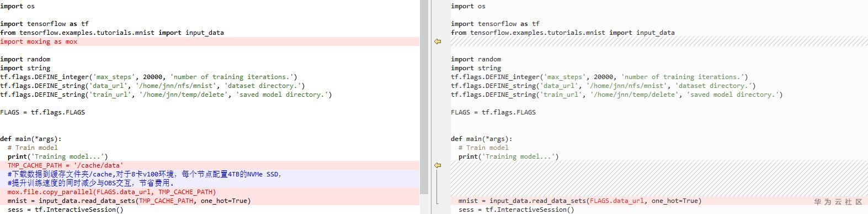The width and height of the screenshot is (868, 214).
Task: Click print('Training model...') in left pane
Action: pyautogui.click(x=58, y=156)
